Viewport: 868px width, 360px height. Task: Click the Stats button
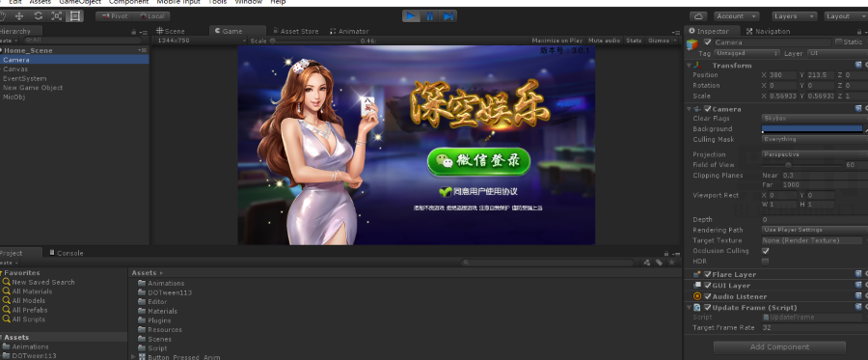pyautogui.click(x=634, y=41)
